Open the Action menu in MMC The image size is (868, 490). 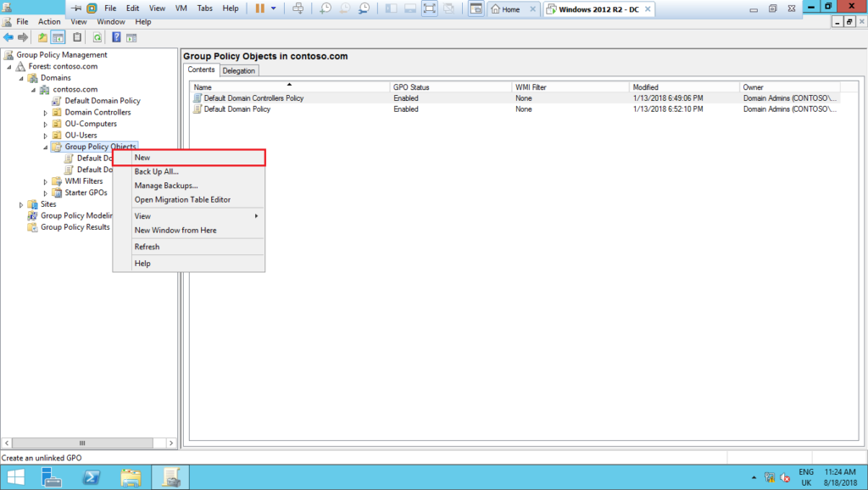pos(49,21)
